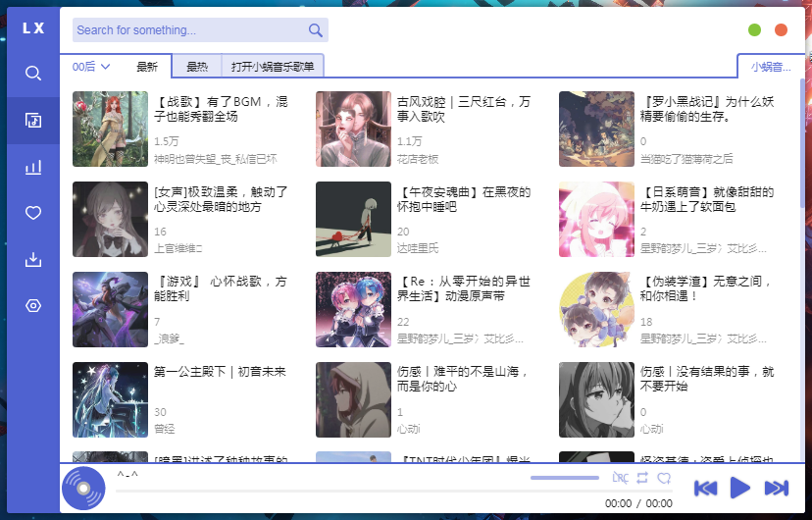
Task: Skip to the previous track
Action: click(x=705, y=488)
